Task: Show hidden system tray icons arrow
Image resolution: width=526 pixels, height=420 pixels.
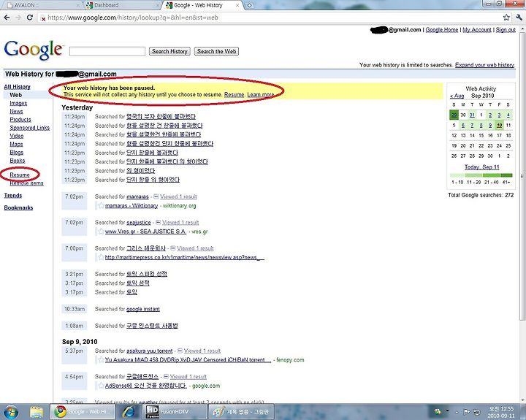Action: (x=457, y=412)
